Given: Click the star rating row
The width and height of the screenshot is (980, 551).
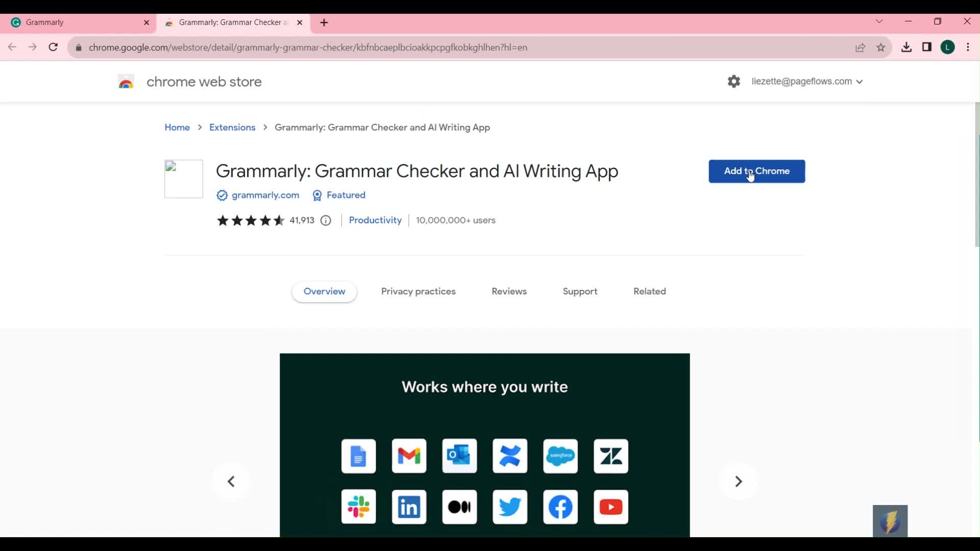Looking at the screenshot, I should 251,220.
